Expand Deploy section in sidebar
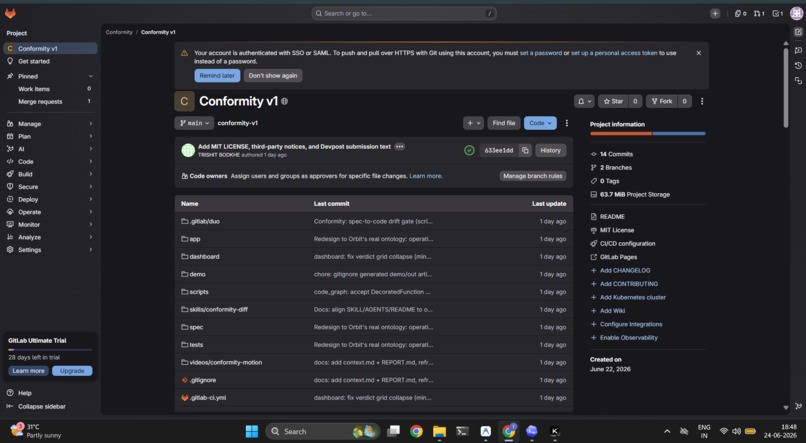The height and width of the screenshot is (443, 806). (x=50, y=199)
